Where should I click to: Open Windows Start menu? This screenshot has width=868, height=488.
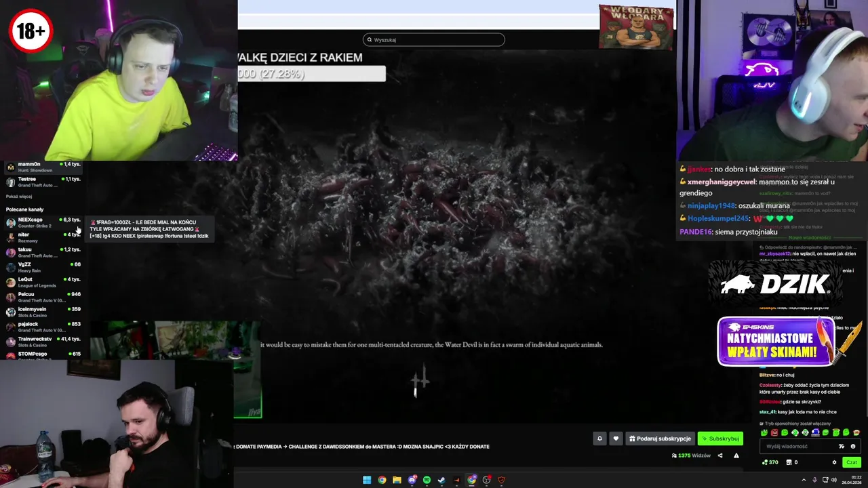click(367, 480)
